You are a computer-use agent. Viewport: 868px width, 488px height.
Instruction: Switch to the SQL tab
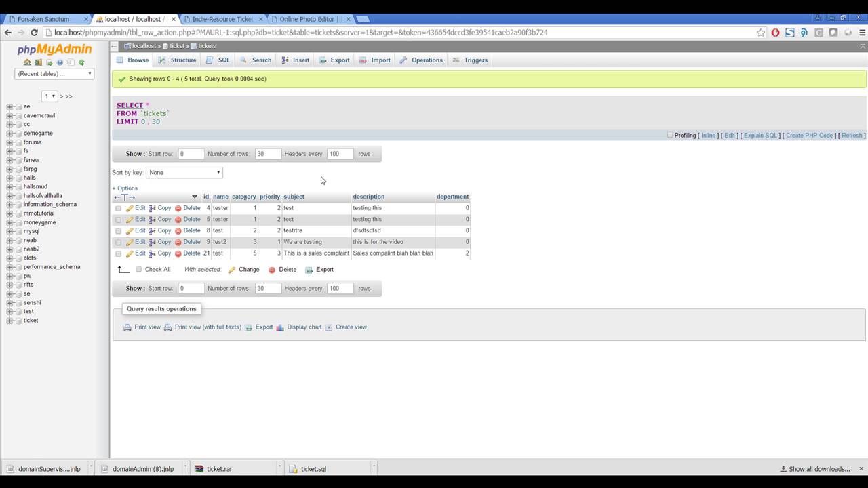pyautogui.click(x=218, y=60)
